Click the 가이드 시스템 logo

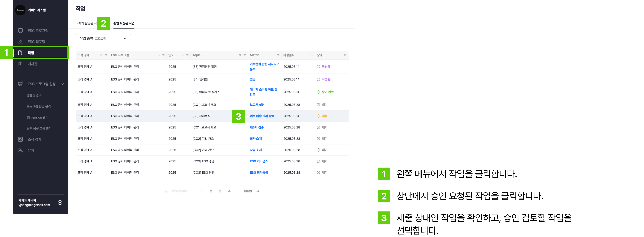click(x=21, y=10)
